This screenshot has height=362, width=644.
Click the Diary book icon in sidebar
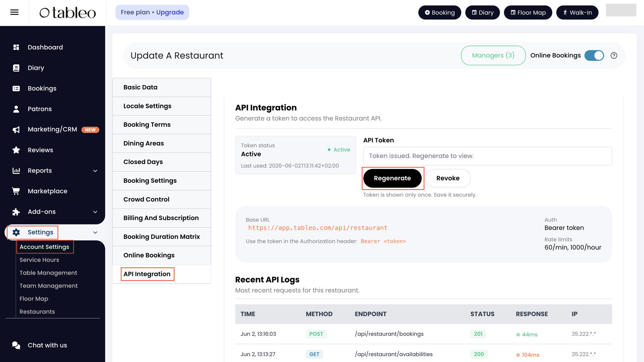click(x=16, y=68)
